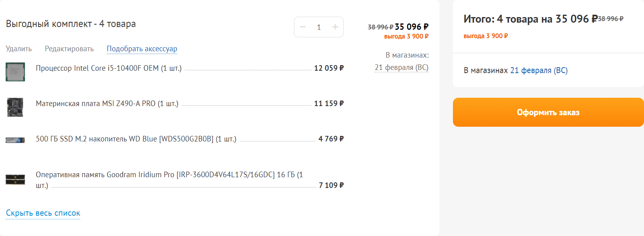Click the quantity input field
The image size is (644, 236).
tap(319, 27)
